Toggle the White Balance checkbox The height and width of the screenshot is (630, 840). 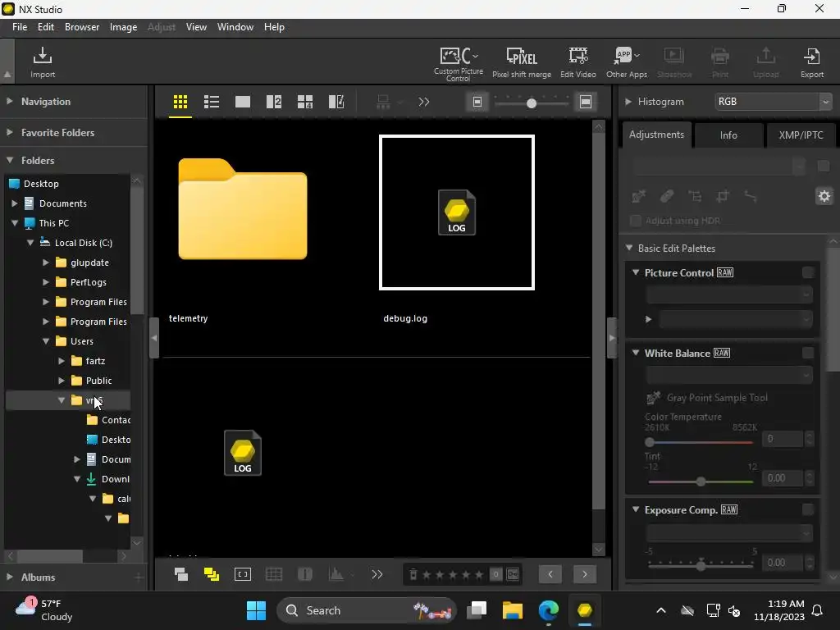point(808,353)
